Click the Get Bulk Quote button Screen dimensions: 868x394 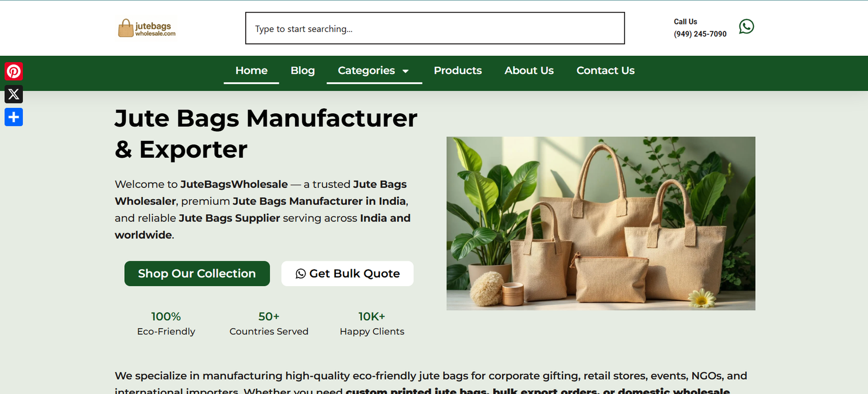[347, 274]
